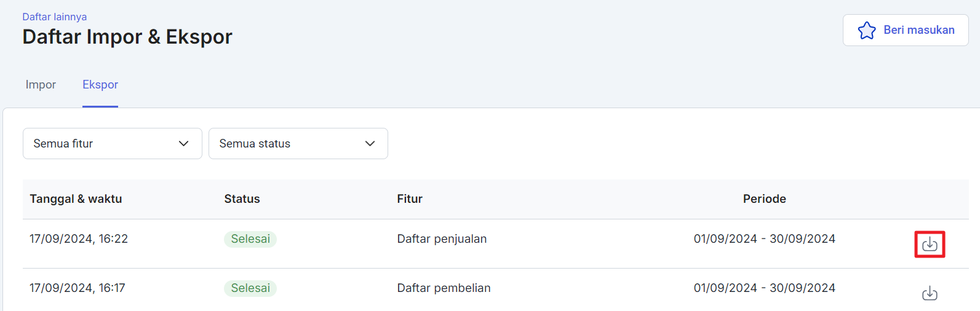Click the 17/09/2024, 16:22 timestamp

coord(79,239)
